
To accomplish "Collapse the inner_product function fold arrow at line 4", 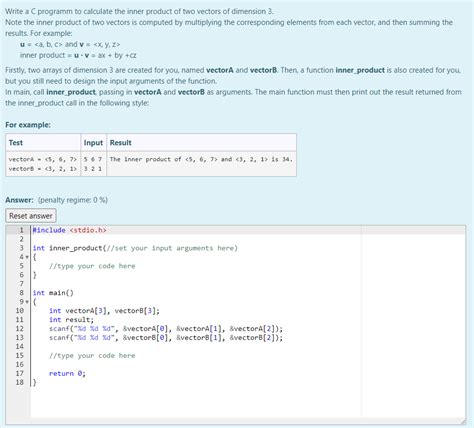I will click(27, 257).
